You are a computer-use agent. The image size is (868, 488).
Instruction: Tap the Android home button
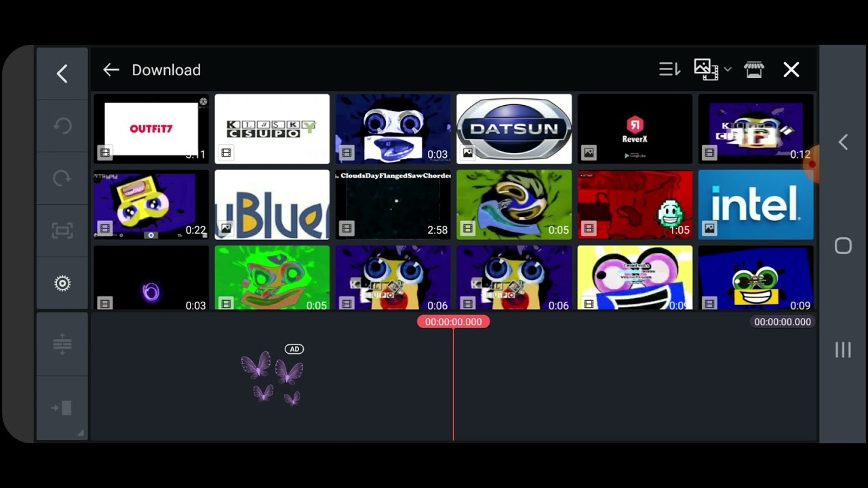tap(843, 245)
